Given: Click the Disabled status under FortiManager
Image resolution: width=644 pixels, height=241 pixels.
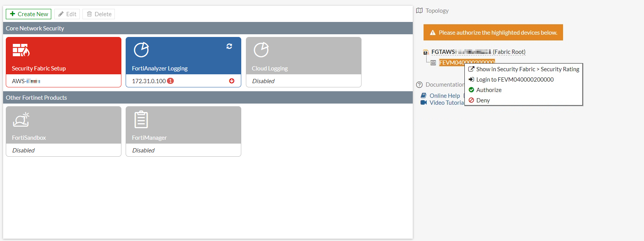Looking at the screenshot, I should pos(143,150).
